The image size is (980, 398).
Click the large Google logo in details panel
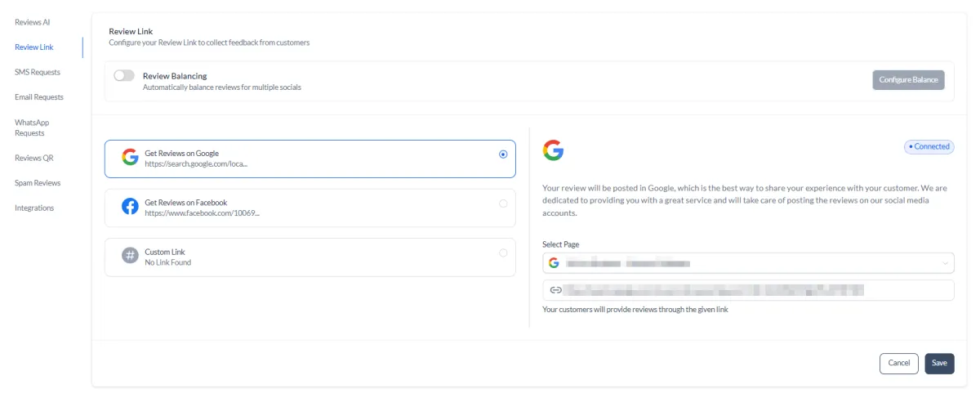(x=553, y=150)
